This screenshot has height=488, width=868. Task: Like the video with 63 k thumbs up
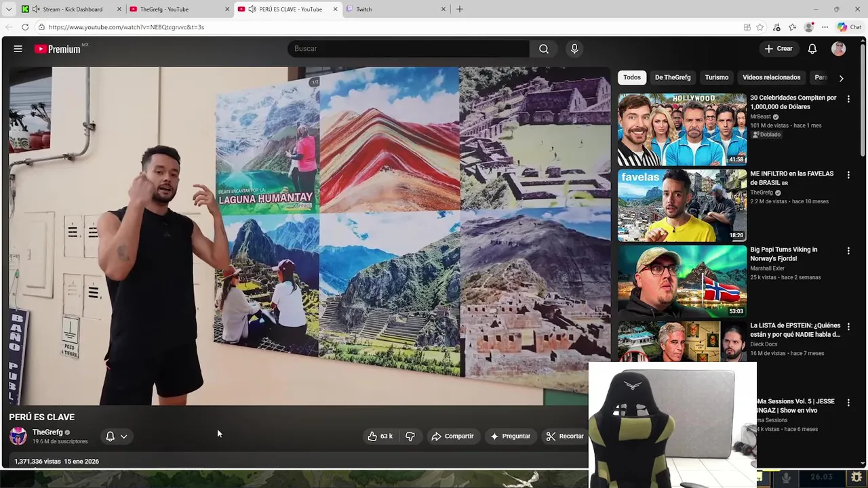[x=380, y=436]
